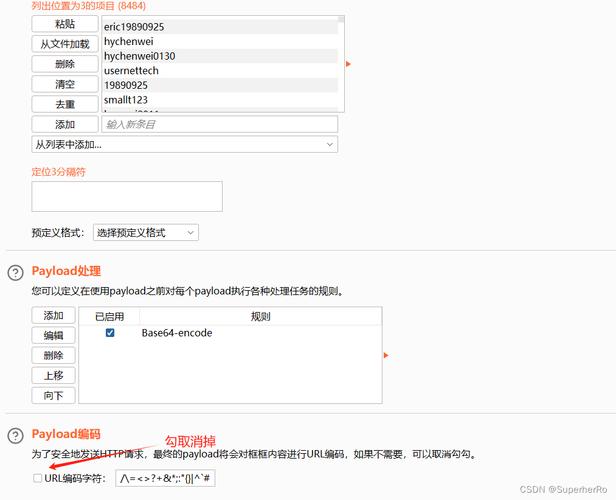
Task: Click the 上移 button
Action: click(x=53, y=375)
